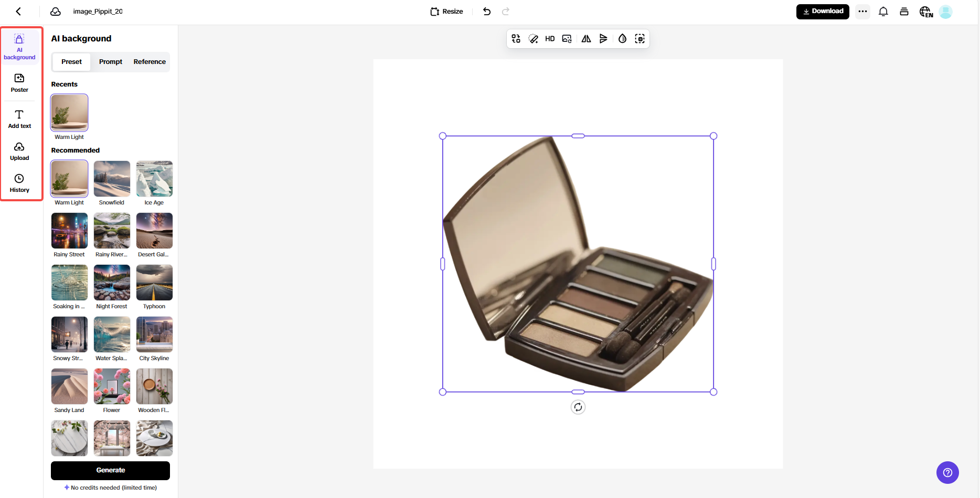Click the back arrow navigation
The width and height of the screenshot is (980, 498).
point(18,11)
